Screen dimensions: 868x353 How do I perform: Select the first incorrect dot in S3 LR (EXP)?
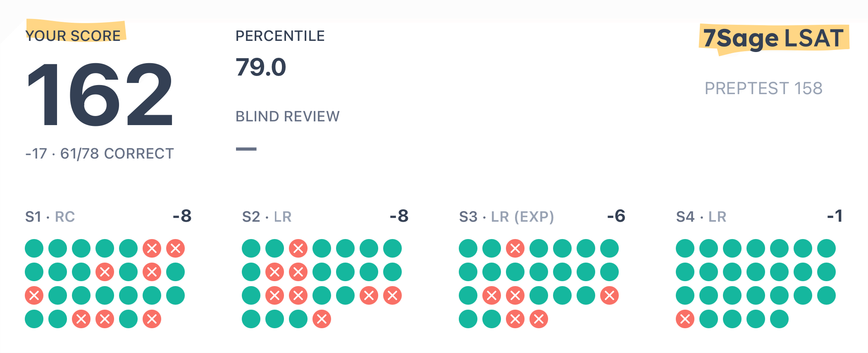click(x=515, y=249)
